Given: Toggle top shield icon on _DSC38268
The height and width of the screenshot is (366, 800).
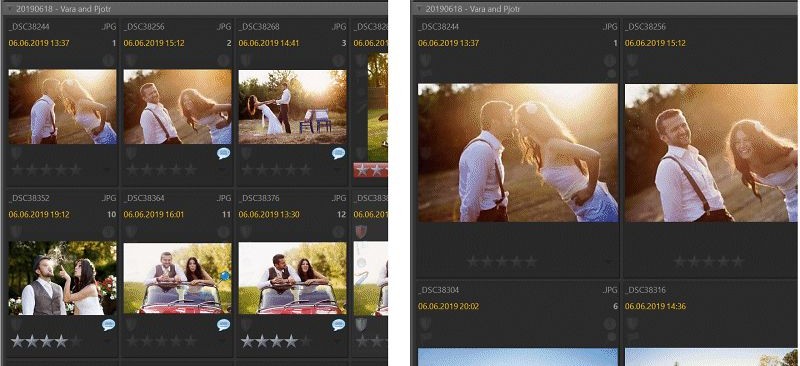Looking at the screenshot, I should coord(246,60).
